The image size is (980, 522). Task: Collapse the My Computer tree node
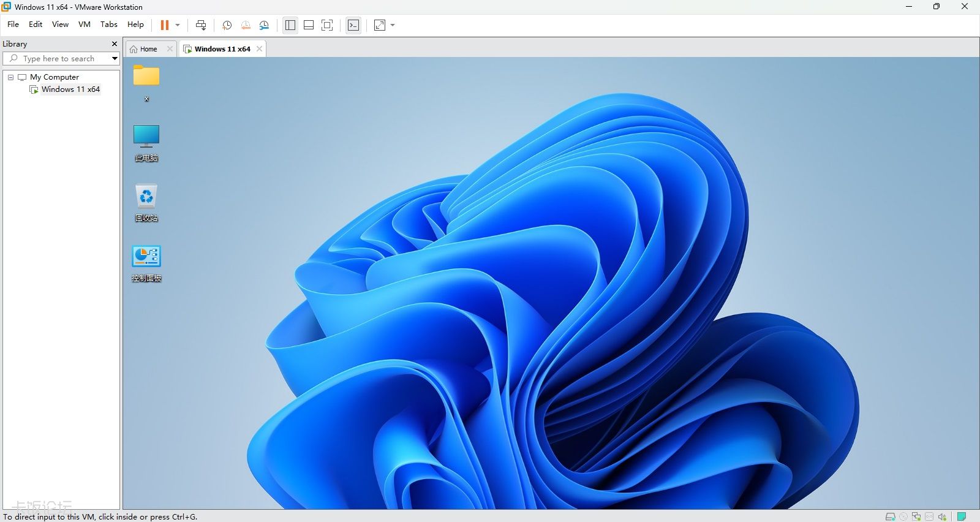pyautogui.click(x=10, y=77)
